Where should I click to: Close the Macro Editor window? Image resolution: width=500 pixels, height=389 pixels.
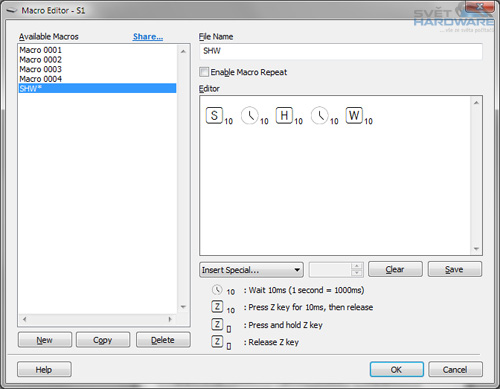point(480,6)
